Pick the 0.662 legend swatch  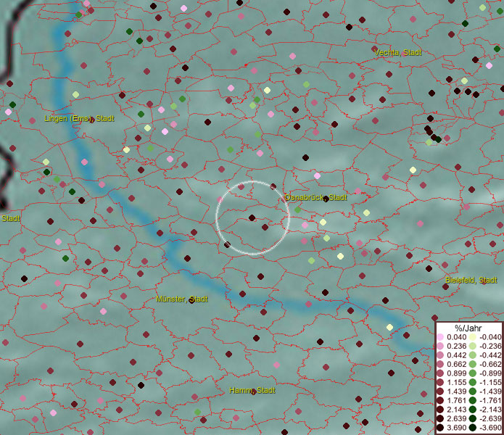pyautogui.click(x=440, y=365)
